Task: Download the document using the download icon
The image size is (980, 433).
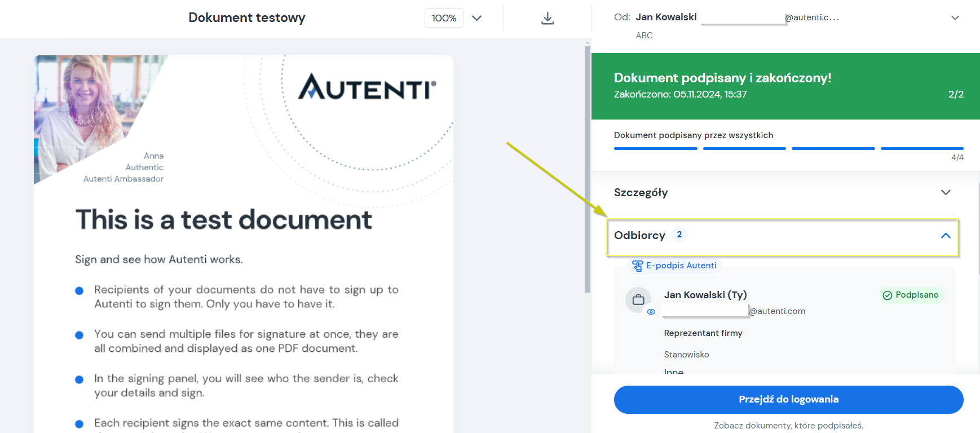Action: 547,18
